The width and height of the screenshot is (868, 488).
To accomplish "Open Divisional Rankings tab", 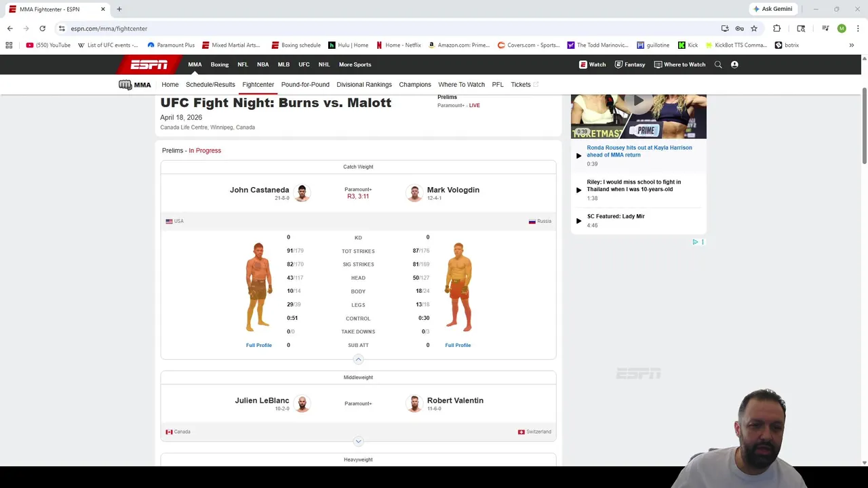I will point(364,85).
